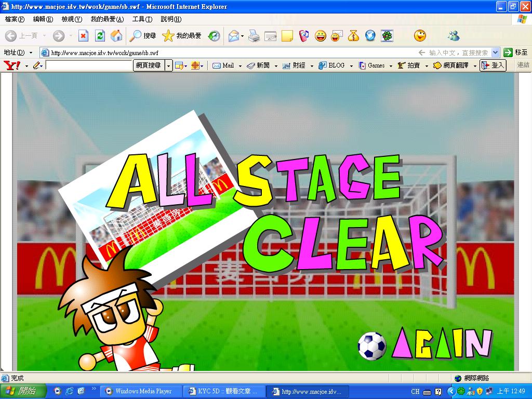The width and height of the screenshot is (532, 399).
Task: Click the red crosshair target icon
Action: [x=195, y=65]
